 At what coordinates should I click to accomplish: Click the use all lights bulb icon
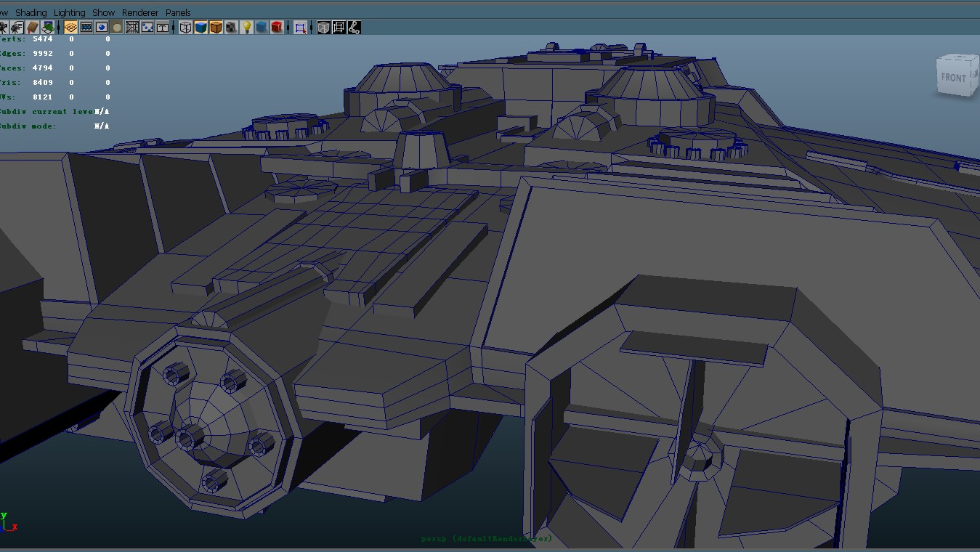pyautogui.click(x=246, y=28)
